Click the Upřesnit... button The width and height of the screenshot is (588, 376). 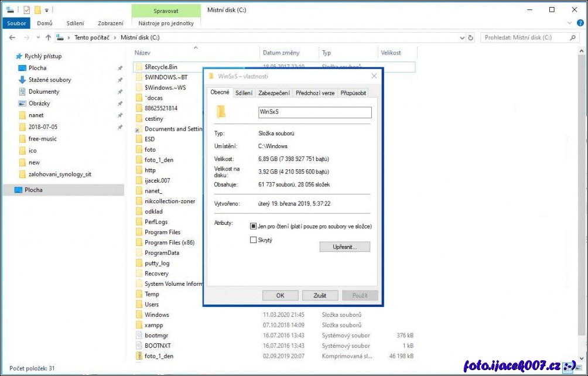345,247
